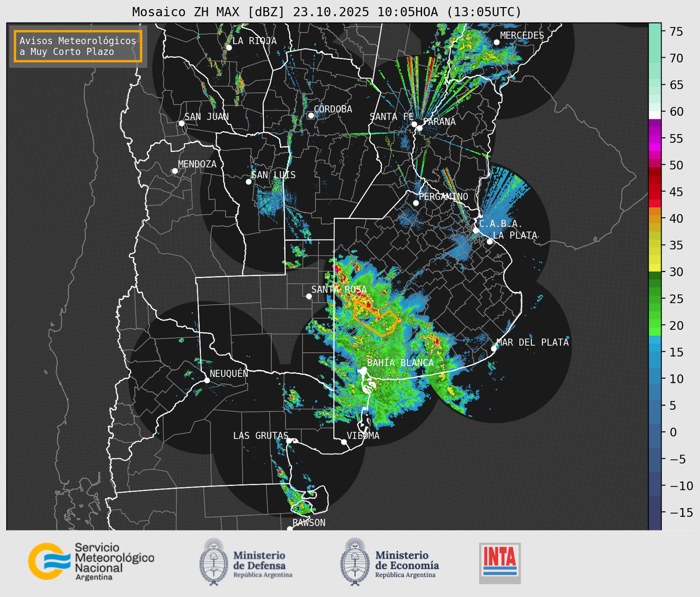Click the San Luis city marker dot
This screenshot has height=597, width=700.
tap(249, 182)
